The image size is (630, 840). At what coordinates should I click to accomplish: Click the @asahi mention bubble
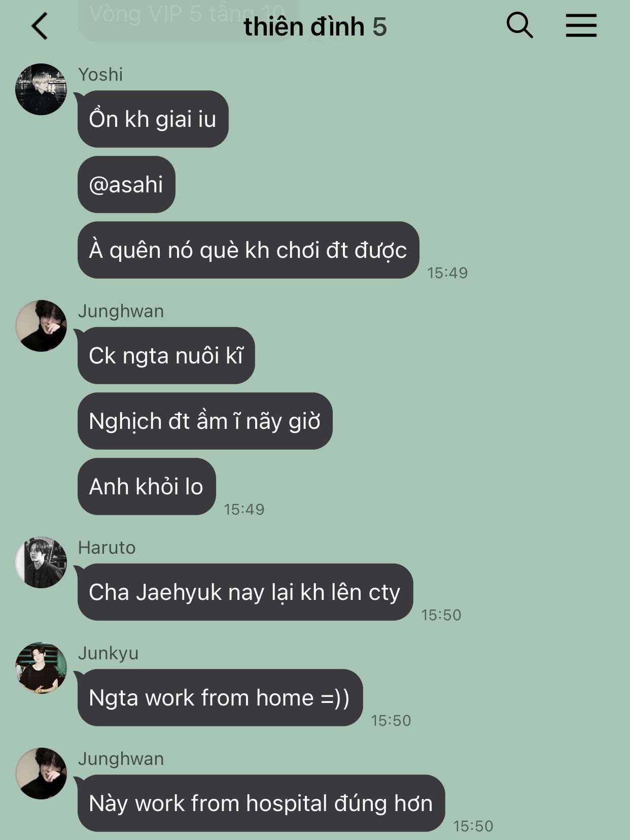click(x=126, y=184)
